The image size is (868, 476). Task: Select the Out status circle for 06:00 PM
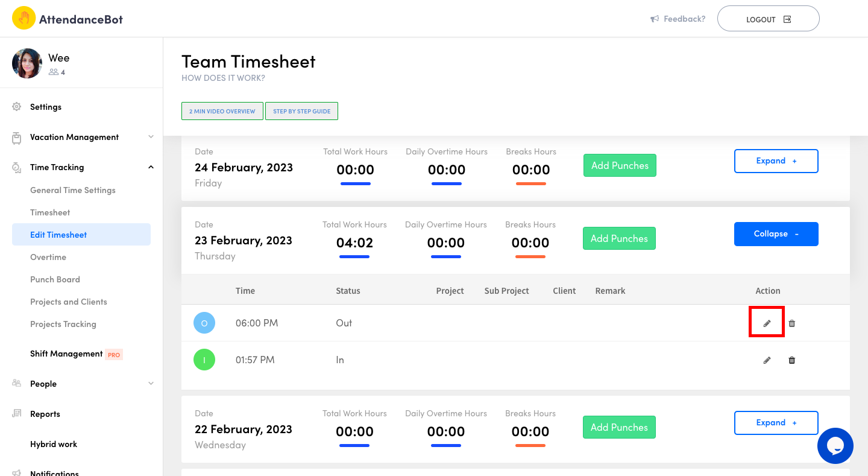tap(204, 323)
